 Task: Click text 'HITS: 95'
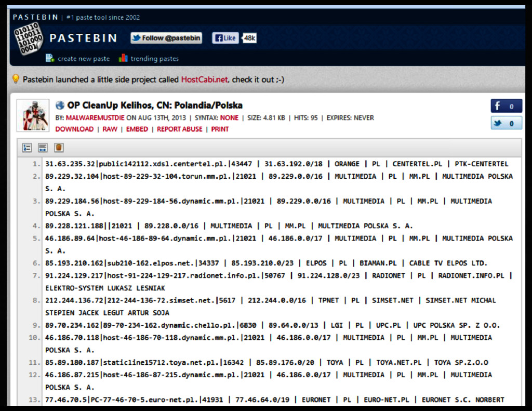pos(305,118)
